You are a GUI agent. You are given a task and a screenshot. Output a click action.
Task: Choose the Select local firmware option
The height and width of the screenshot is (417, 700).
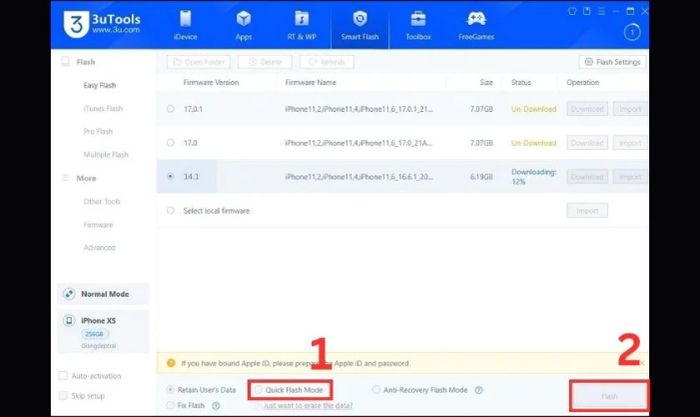pyautogui.click(x=171, y=210)
